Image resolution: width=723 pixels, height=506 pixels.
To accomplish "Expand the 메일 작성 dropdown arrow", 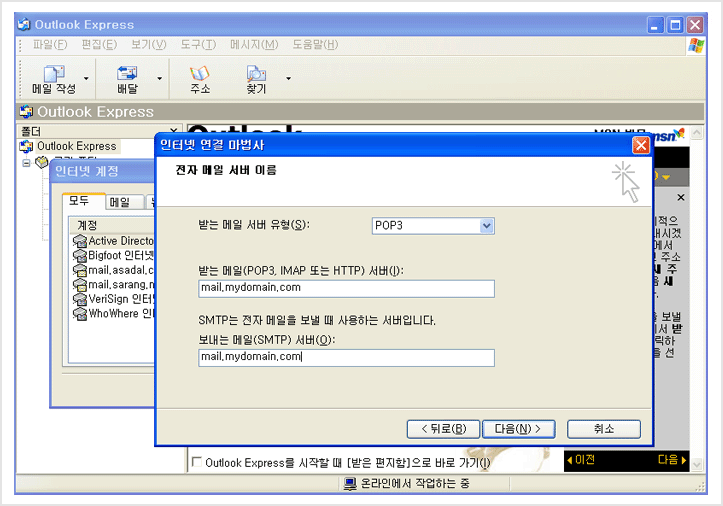I will coord(86,78).
